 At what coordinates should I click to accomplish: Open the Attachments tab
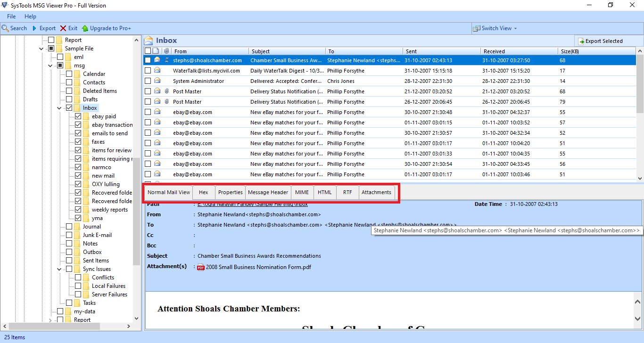[376, 192]
